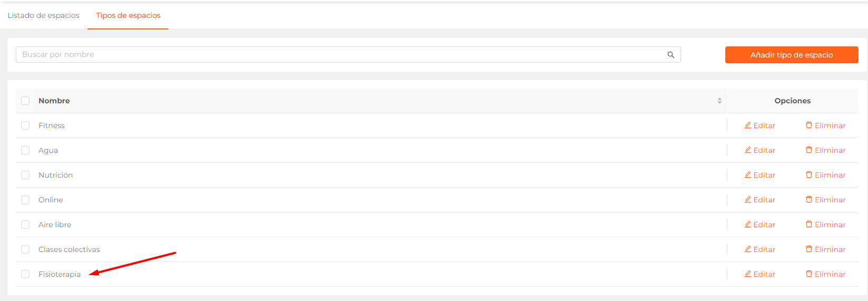Click the pencil edit icon for Fitness
Image resolution: width=868 pixels, height=301 pixels.
(748, 125)
